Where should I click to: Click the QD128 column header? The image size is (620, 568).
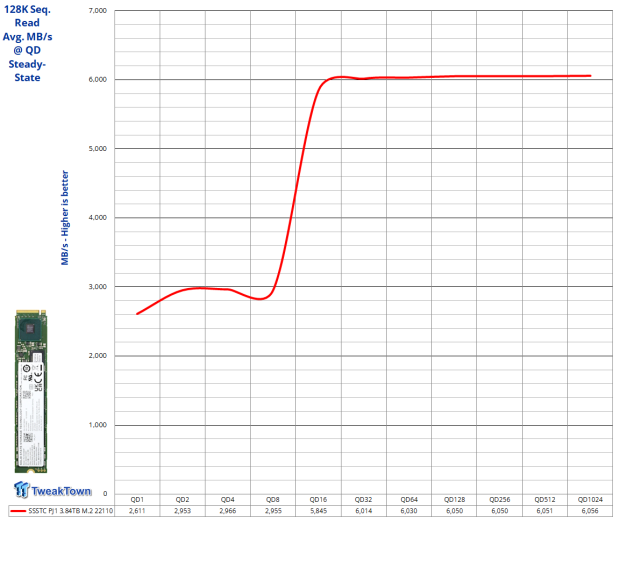(x=454, y=500)
